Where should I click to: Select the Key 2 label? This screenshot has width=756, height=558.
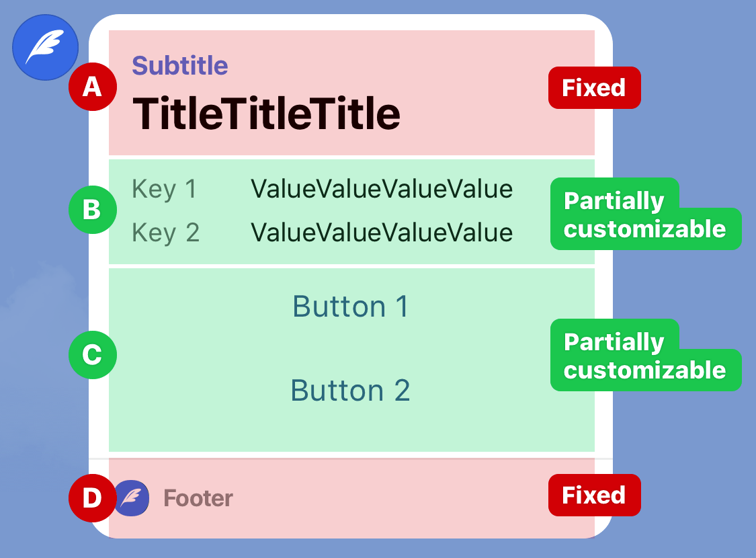coord(165,233)
